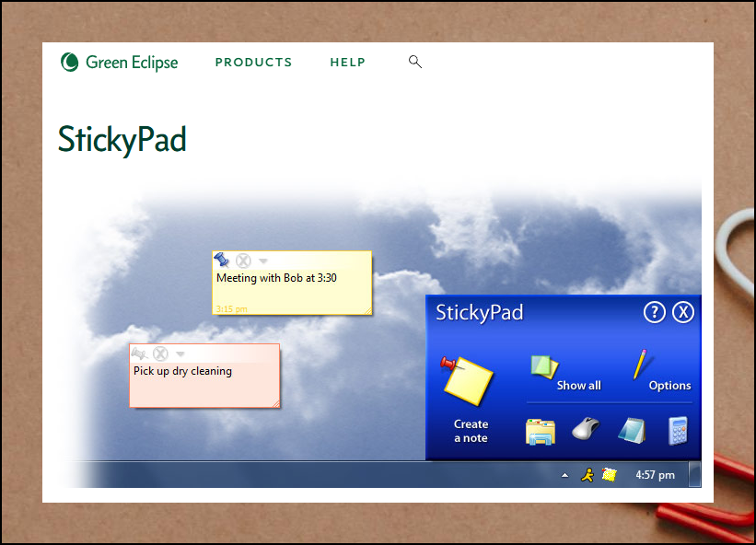Click the Show desktop button on taskbar
Image resolution: width=756 pixels, height=545 pixels.
click(x=695, y=475)
